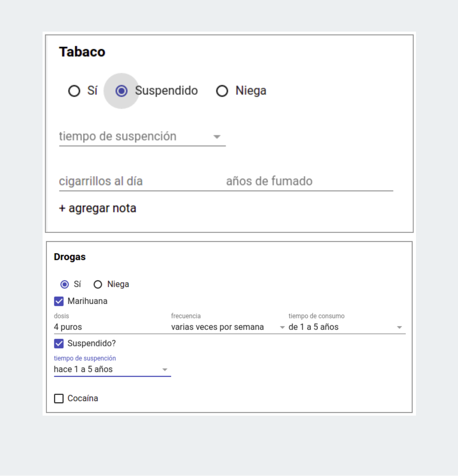
Task: Check the Cocaína checkbox
Action: pyautogui.click(x=59, y=398)
